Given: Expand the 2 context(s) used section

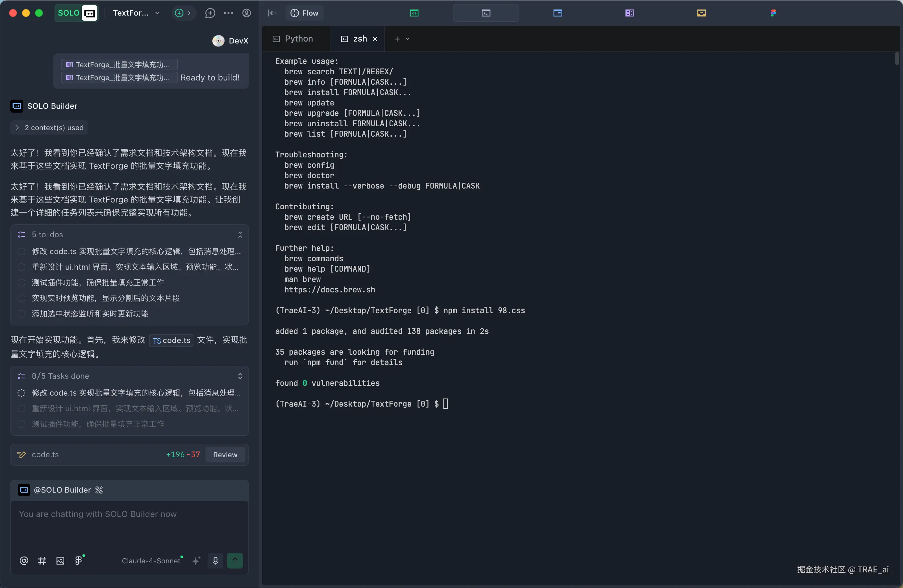Looking at the screenshot, I should 49,128.
